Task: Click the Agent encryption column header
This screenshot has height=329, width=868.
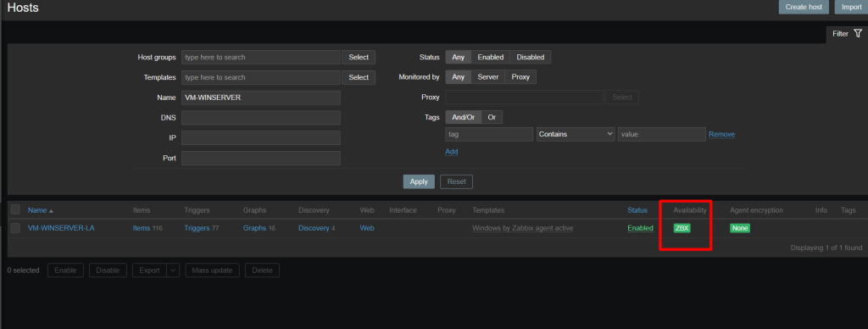Action: click(x=756, y=210)
